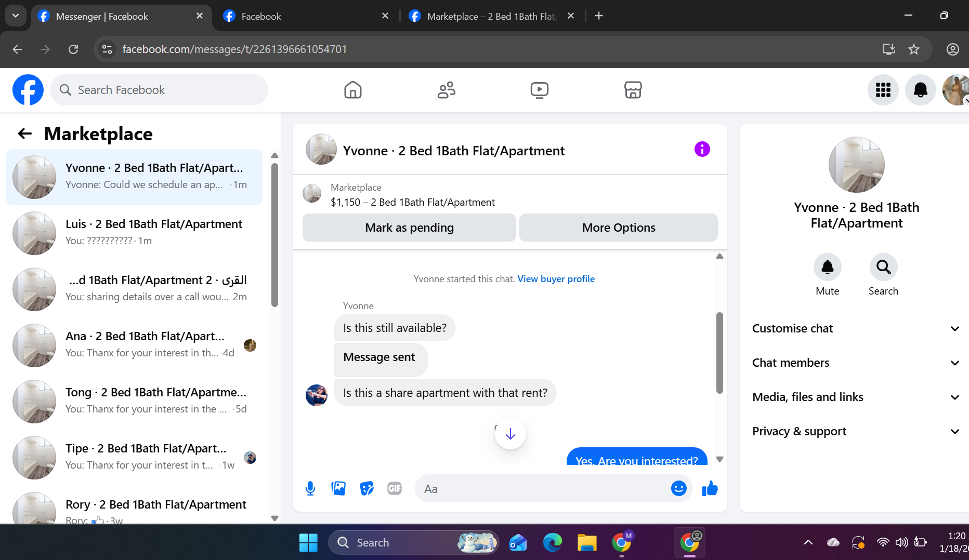Open the View buyer profile link
Viewport: 969px width, 560px height.
coord(556,279)
